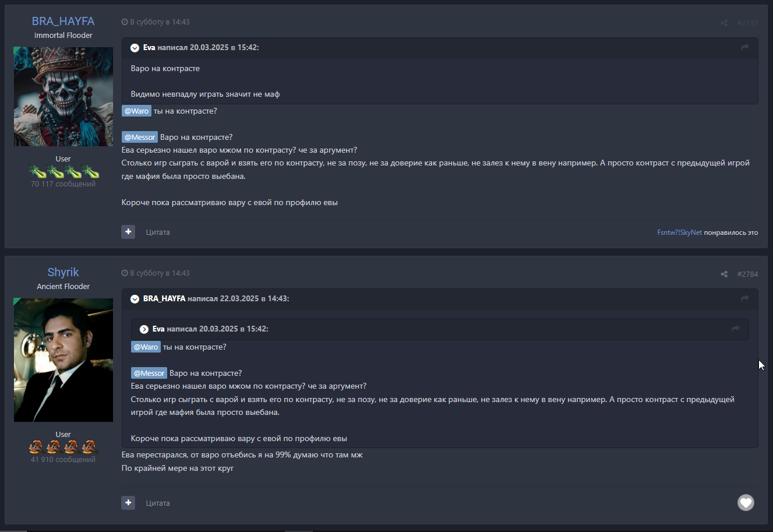This screenshot has width=773, height=532.
Task: Click share icon on post #2783
Action: 724,23
